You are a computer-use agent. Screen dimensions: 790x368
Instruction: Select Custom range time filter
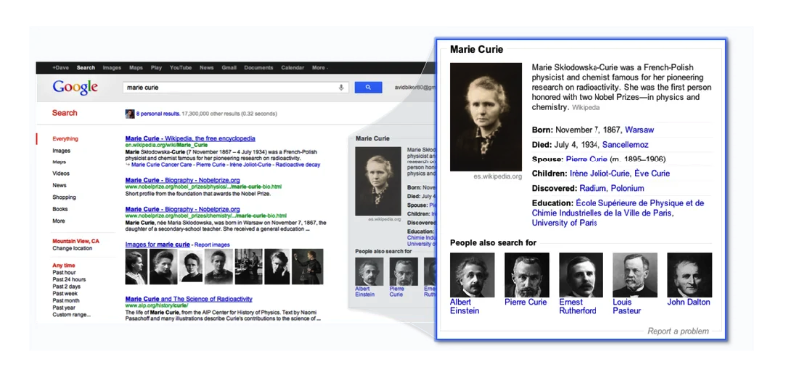[72, 315]
